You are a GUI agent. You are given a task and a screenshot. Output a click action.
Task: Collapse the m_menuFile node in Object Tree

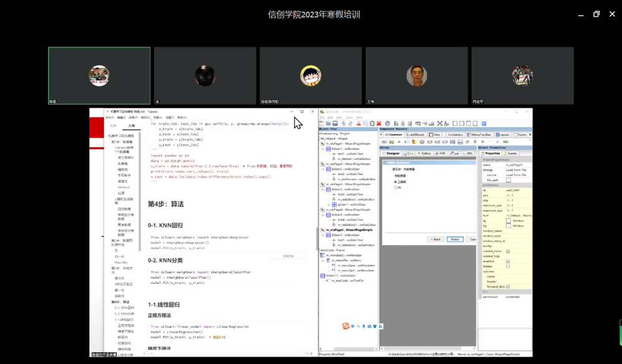323,261
